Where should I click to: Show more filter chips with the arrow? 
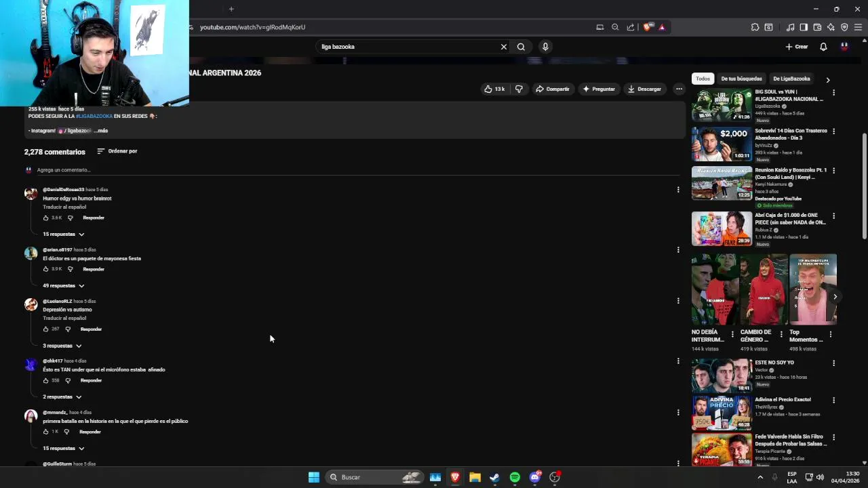coord(827,79)
